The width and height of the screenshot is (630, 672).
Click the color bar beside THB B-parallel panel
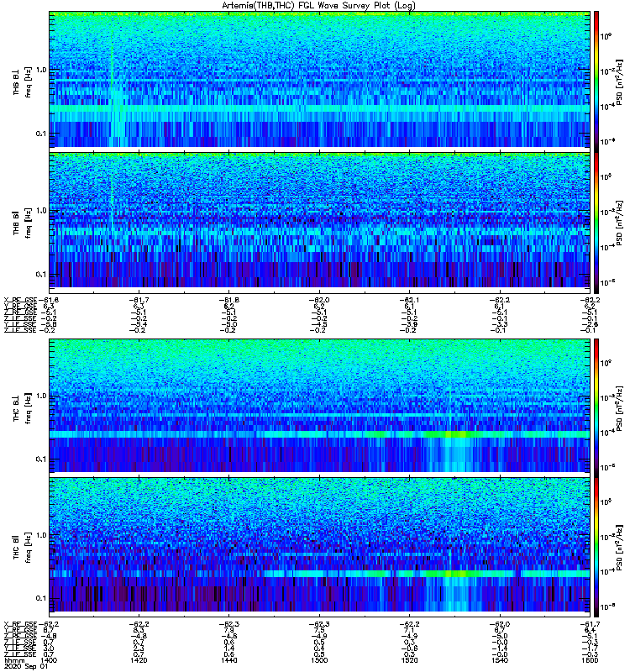point(596,223)
